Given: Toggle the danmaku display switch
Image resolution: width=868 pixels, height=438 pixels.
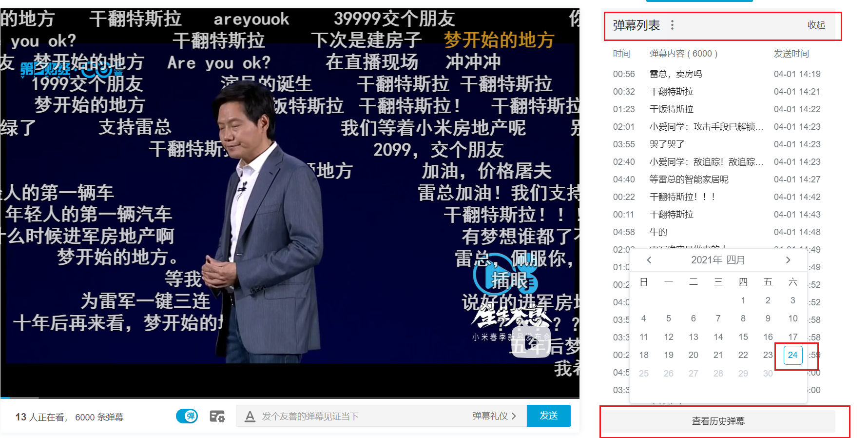Looking at the screenshot, I should pyautogui.click(x=187, y=416).
